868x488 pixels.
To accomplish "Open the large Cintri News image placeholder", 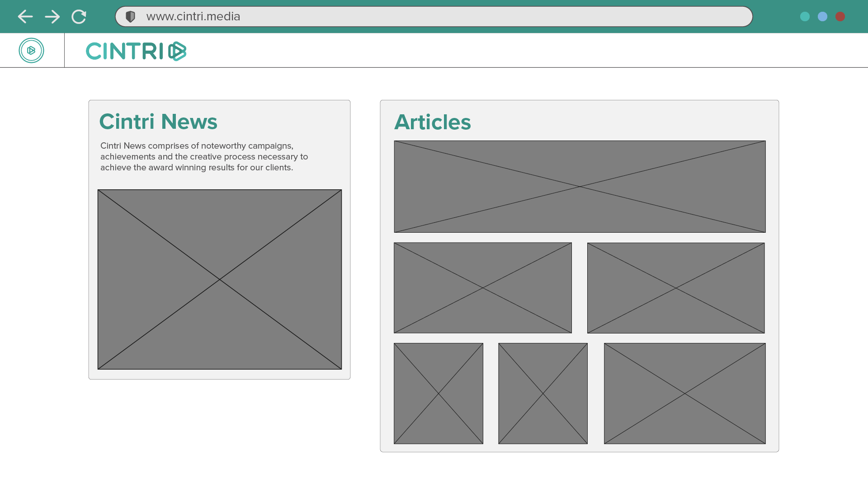I will tap(220, 279).
